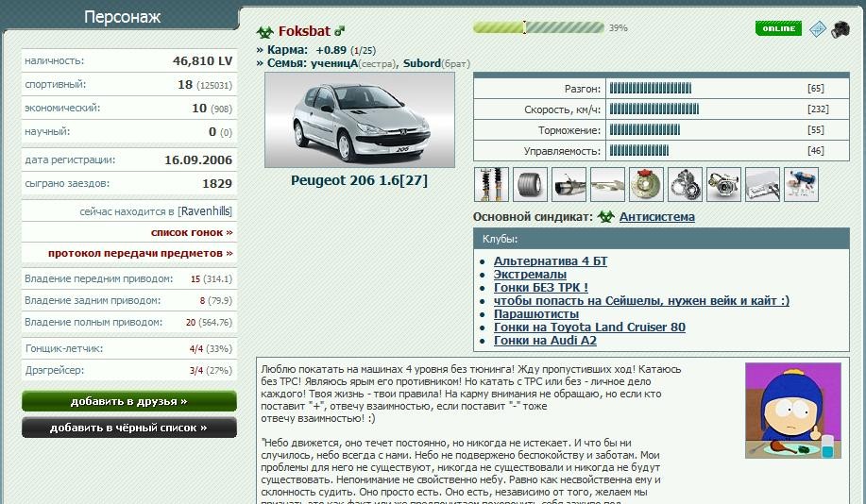This screenshot has height=504, width=866.
Task: Click the Клубы section header
Action: click(661, 239)
